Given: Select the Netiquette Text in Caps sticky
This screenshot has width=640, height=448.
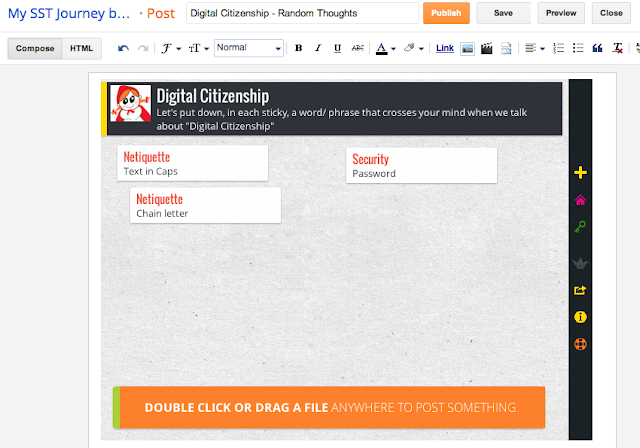Looking at the screenshot, I should point(193,163).
